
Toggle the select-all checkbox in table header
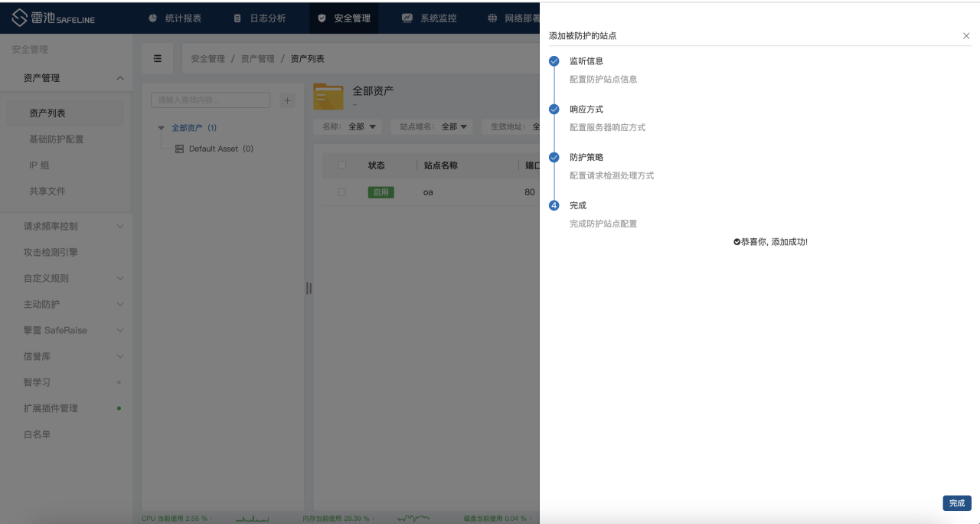coord(342,165)
